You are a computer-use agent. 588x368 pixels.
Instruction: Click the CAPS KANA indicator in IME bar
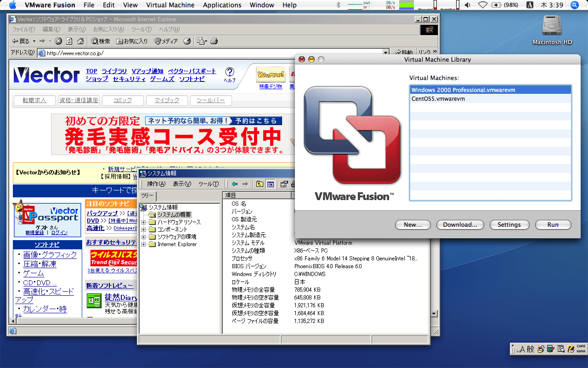[582, 349]
